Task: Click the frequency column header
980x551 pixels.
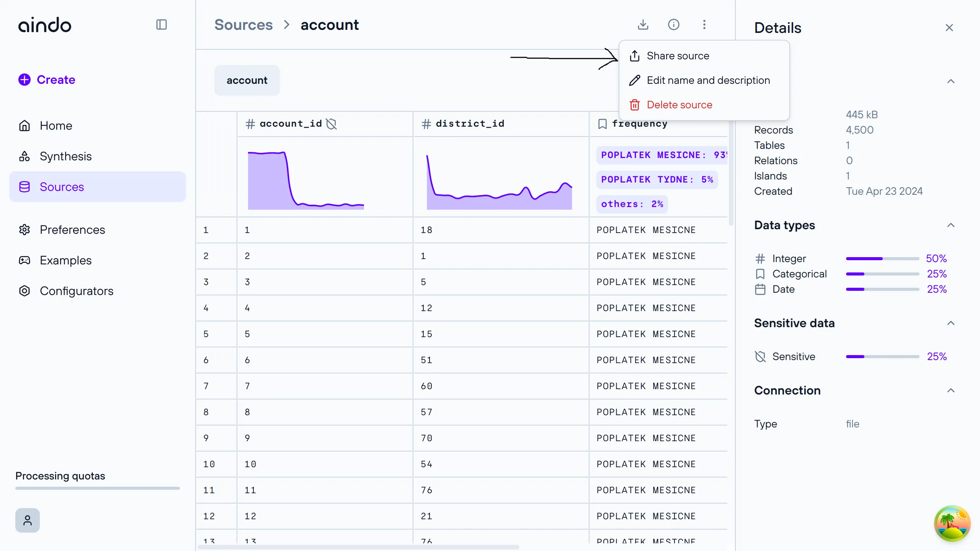Action: click(x=639, y=123)
